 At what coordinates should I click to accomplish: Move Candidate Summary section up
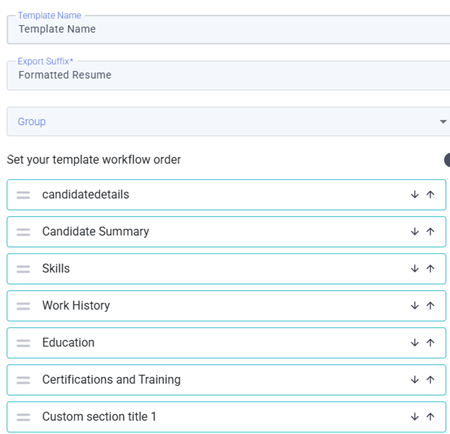[x=430, y=231]
